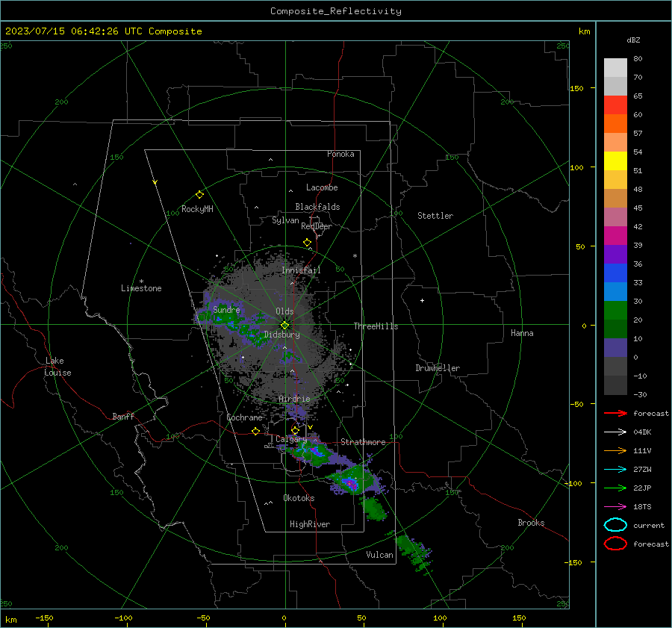Click the Blackfalds city label
Screen dimensions: 672x628
[317, 207]
